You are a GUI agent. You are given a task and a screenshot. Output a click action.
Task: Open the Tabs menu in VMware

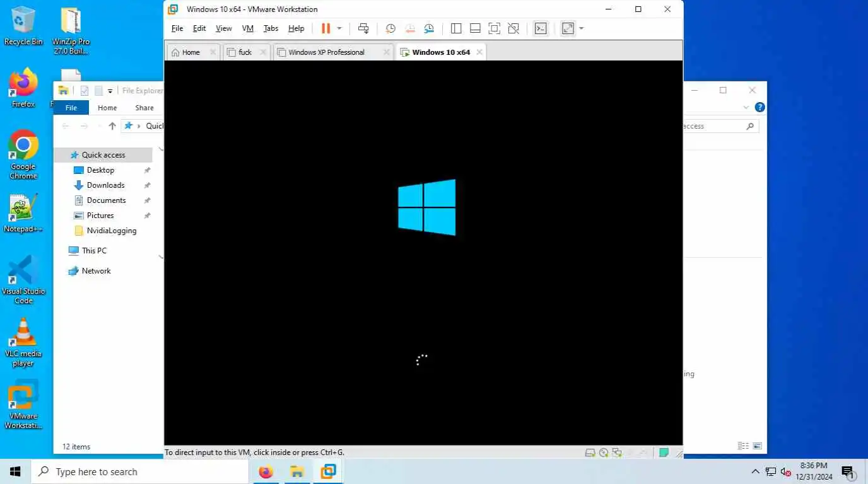click(x=271, y=28)
